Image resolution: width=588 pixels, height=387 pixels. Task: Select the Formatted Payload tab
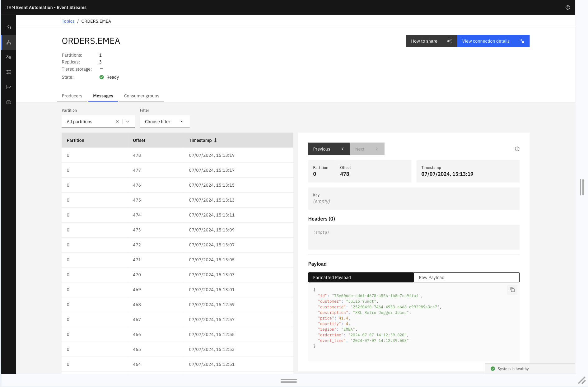(361, 277)
